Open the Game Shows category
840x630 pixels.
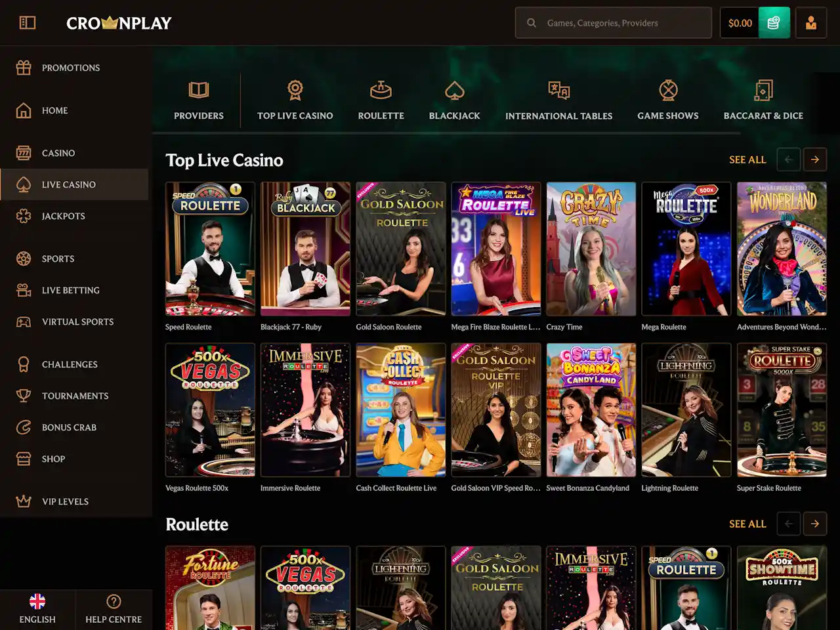click(x=667, y=100)
